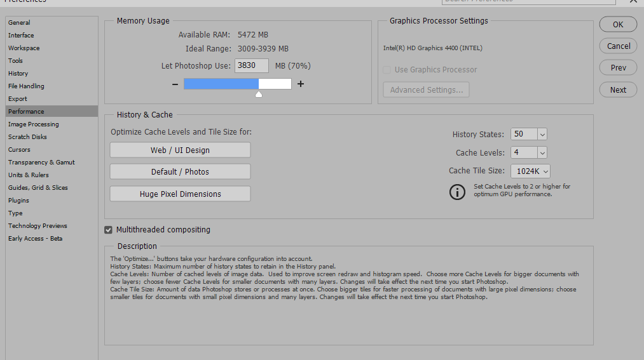This screenshot has width=644, height=360.
Task: Click the Available RAM 5472 MB value
Action: pyautogui.click(x=252, y=35)
